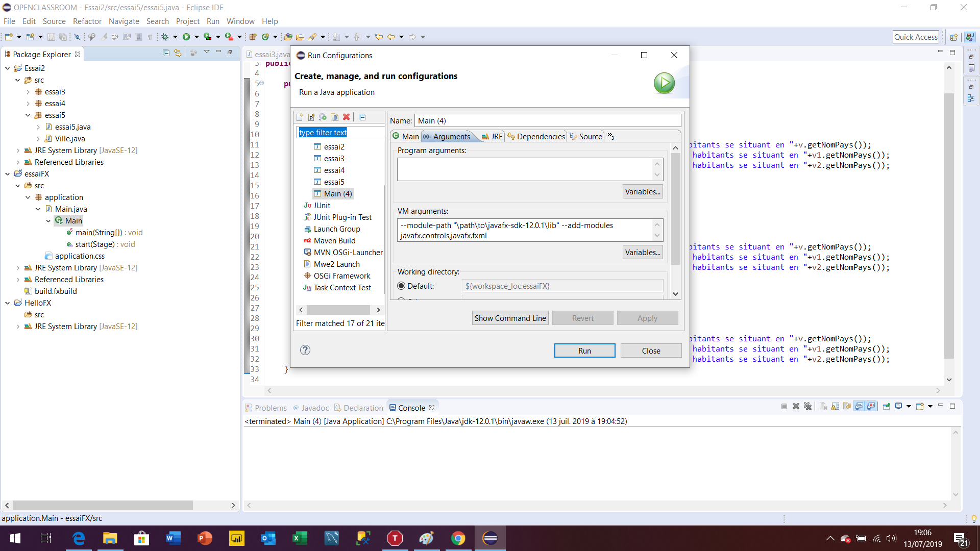Click horizontal scrollbar in configurations list

(x=338, y=310)
